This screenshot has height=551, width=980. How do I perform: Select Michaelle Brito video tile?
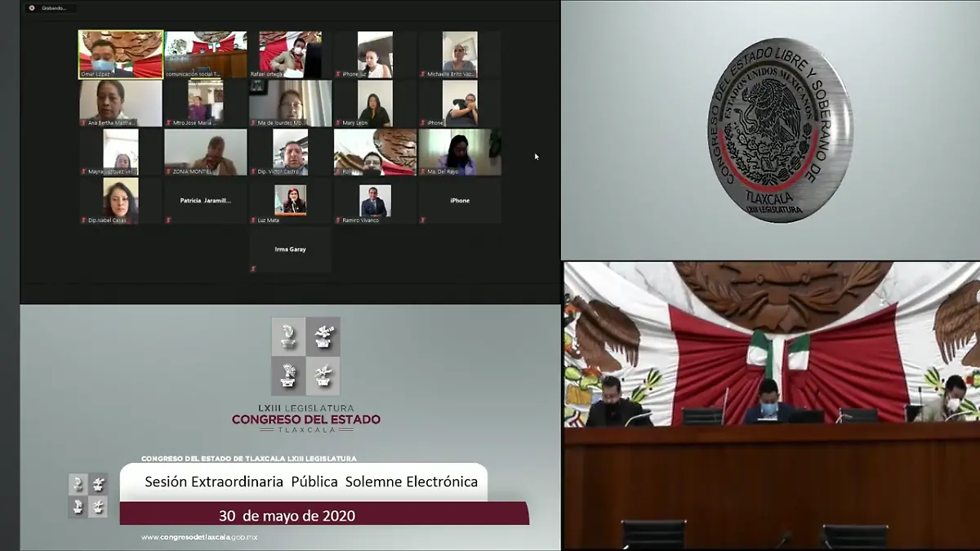[x=460, y=54]
